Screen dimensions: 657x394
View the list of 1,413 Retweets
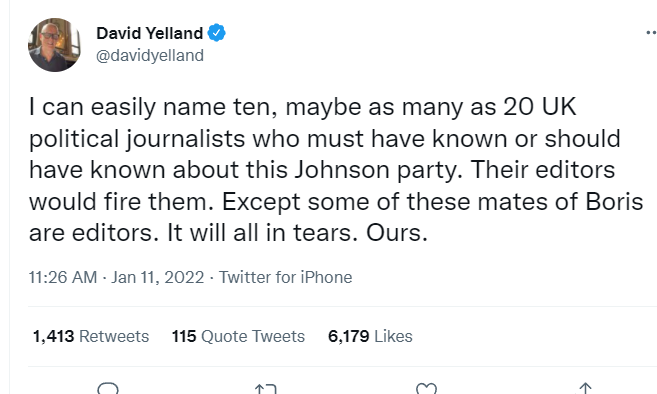[x=91, y=336]
